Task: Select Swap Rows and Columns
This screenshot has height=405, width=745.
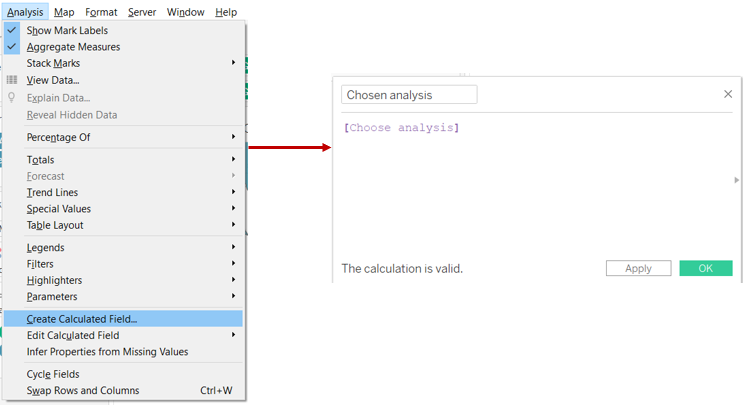Action: pos(83,390)
